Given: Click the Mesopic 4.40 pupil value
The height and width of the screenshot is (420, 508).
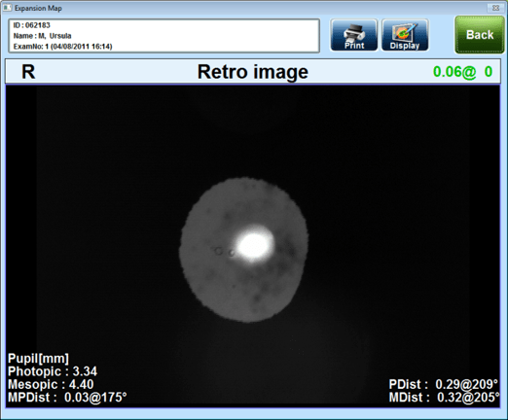Looking at the screenshot, I should click(51, 384).
